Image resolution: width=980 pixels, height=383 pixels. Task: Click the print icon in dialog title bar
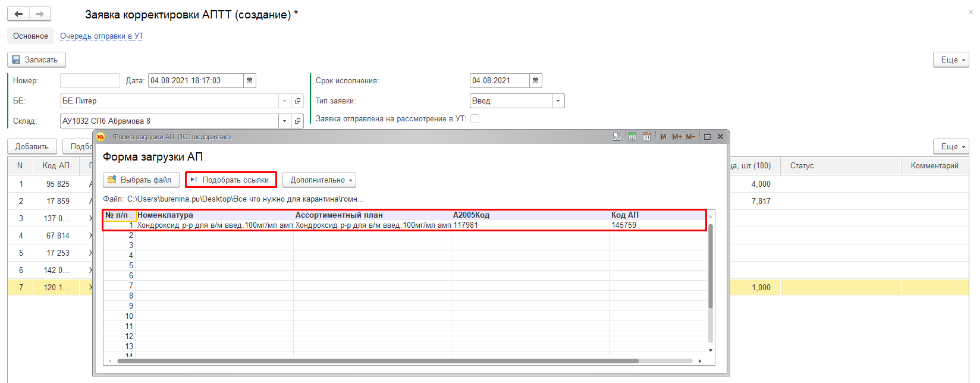pyautogui.click(x=617, y=137)
